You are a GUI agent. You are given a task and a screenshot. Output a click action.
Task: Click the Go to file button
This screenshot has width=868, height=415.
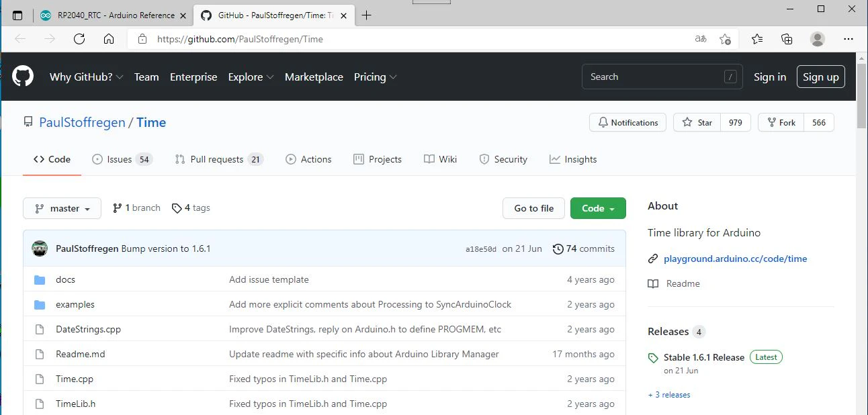click(x=534, y=208)
